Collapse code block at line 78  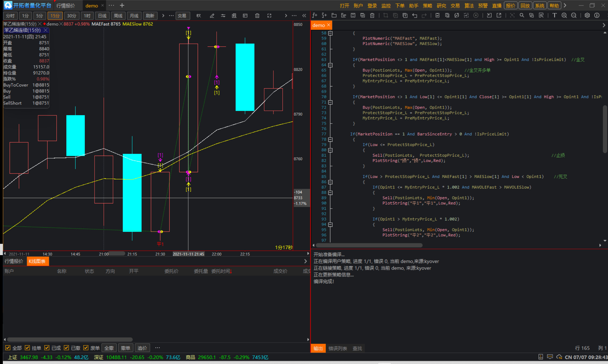[x=331, y=140]
